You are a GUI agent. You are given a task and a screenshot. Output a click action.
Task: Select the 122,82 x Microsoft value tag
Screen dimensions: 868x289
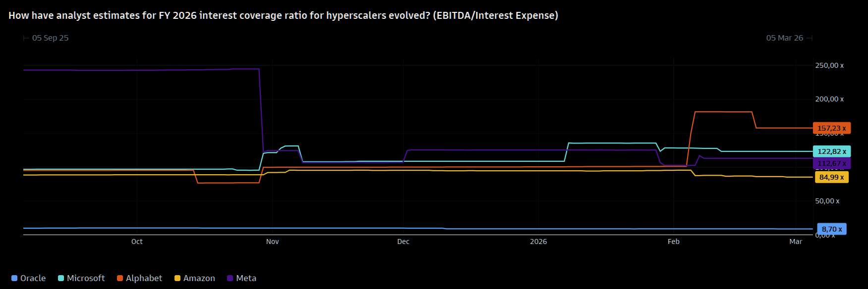(x=831, y=151)
